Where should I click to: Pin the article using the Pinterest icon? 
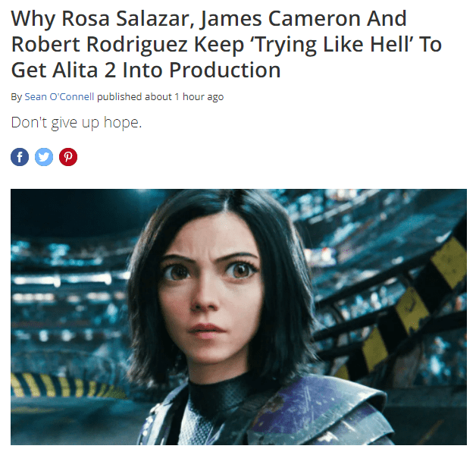pyautogui.click(x=68, y=157)
